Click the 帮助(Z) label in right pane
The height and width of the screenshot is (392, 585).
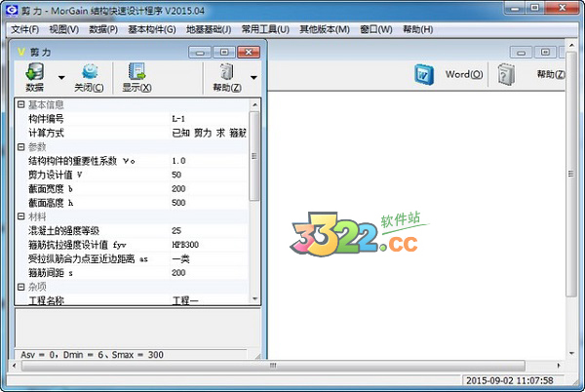pyautogui.click(x=551, y=74)
